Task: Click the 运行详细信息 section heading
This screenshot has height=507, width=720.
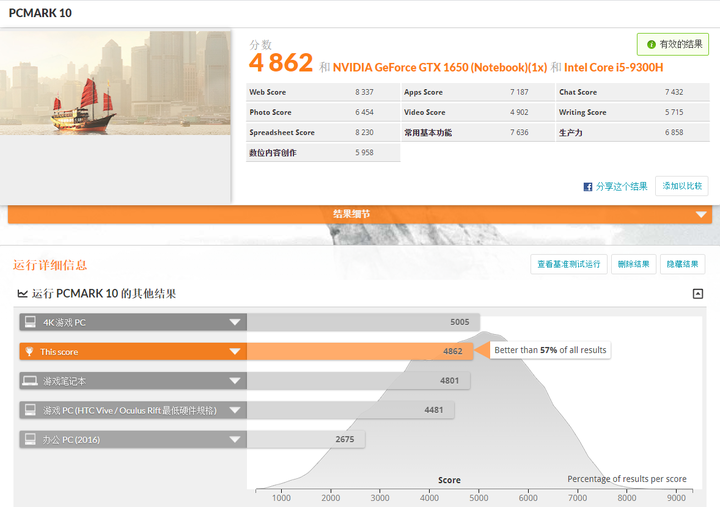Action: [50, 265]
